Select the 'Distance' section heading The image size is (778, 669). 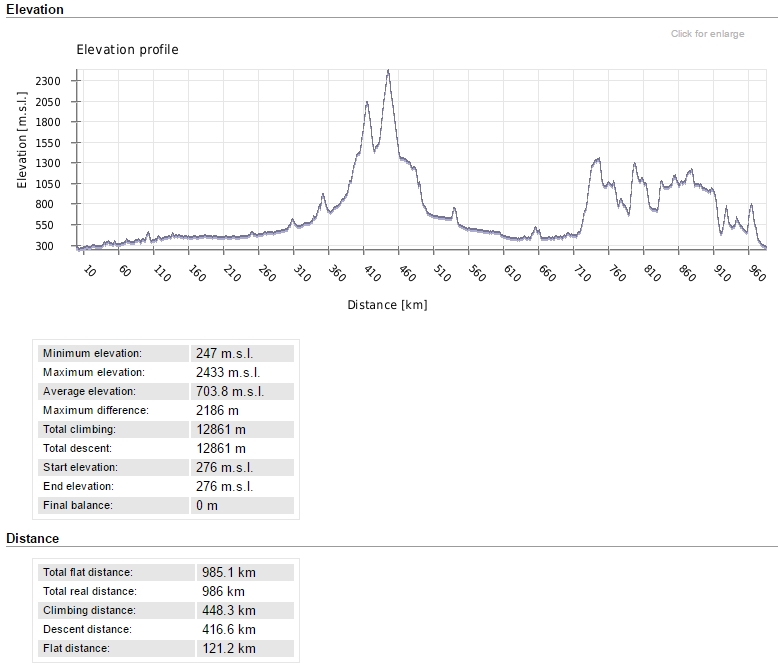[x=32, y=538]
